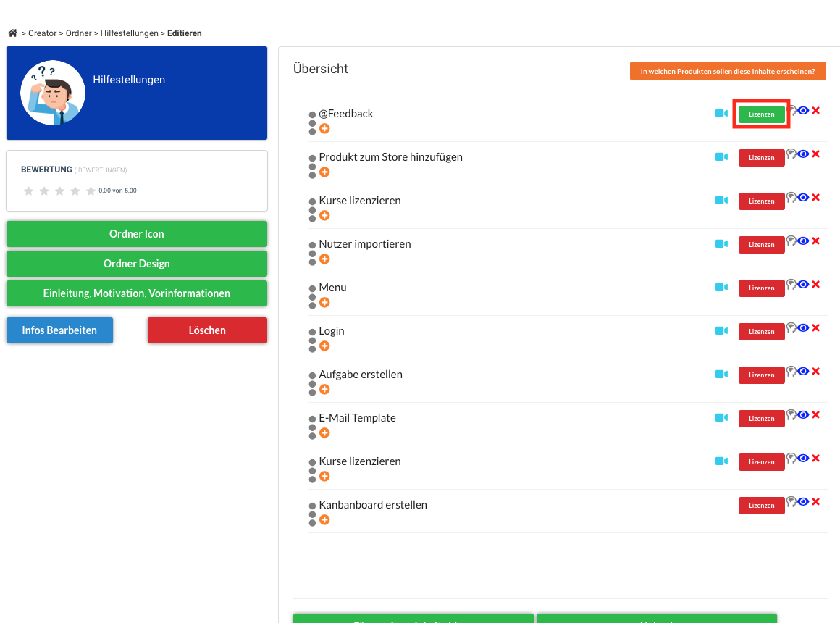Click head icon beside Aufgabe erstellen
Screen dimensions: 840x623
(x=791, y=371)
